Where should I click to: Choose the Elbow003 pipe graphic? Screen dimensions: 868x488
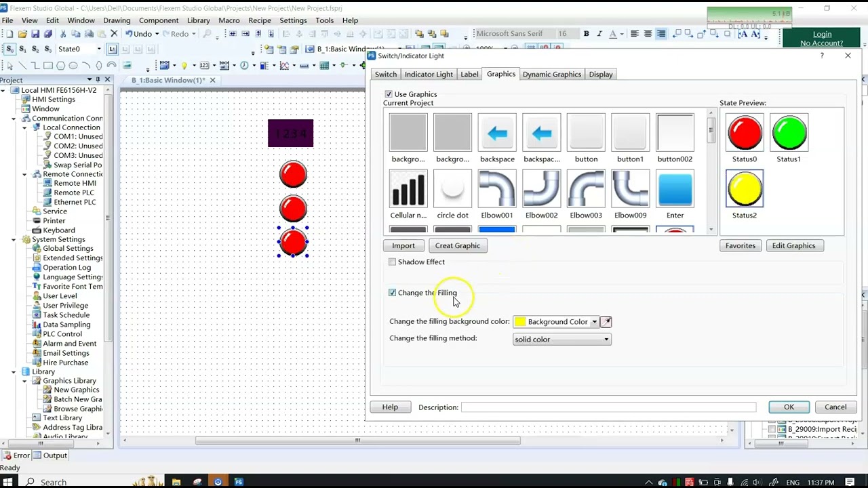[586, 189]
